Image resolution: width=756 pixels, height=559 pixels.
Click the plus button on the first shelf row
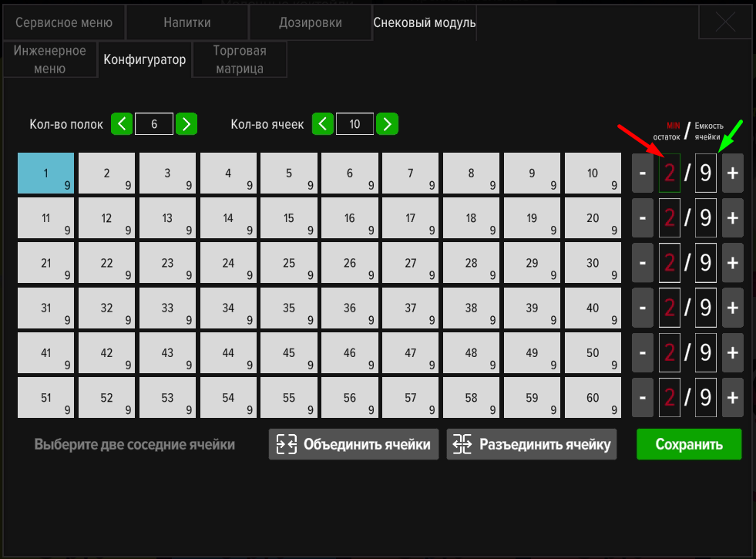[732, 173]
